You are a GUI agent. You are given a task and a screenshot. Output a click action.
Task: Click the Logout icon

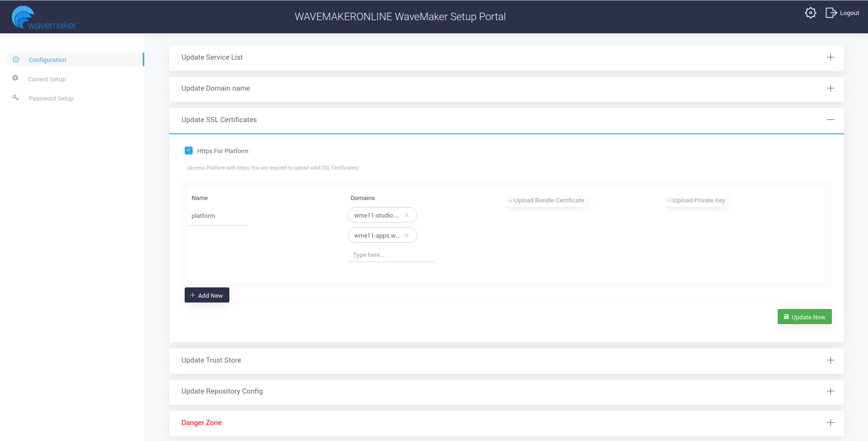(831, 13)
